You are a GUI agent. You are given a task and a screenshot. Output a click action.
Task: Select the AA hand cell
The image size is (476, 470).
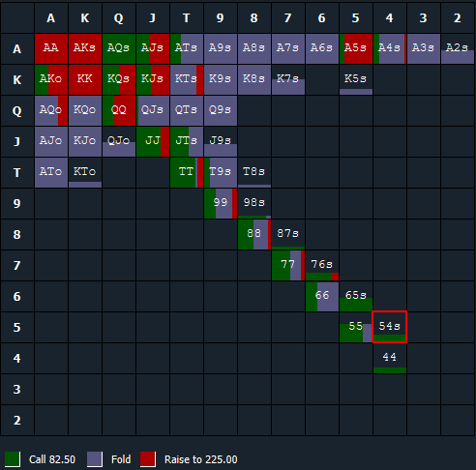click(x=51, y=48)
